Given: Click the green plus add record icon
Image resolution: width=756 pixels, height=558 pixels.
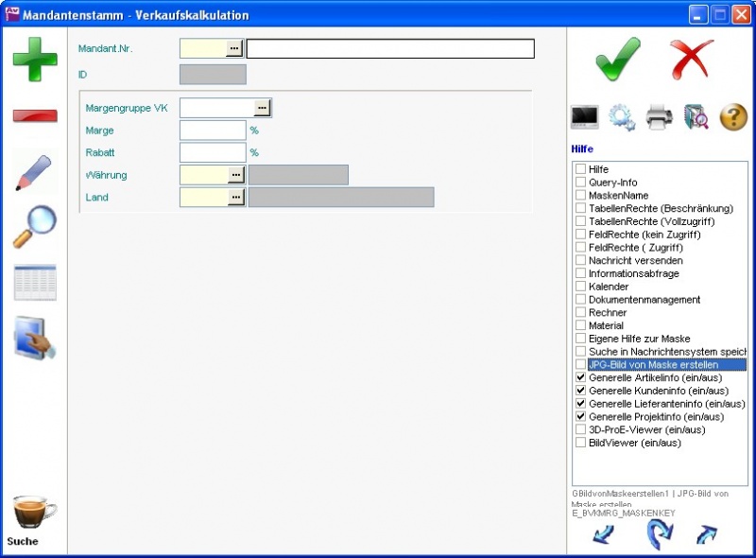Looking at the screenshot, I should click(x=35, y=59).
